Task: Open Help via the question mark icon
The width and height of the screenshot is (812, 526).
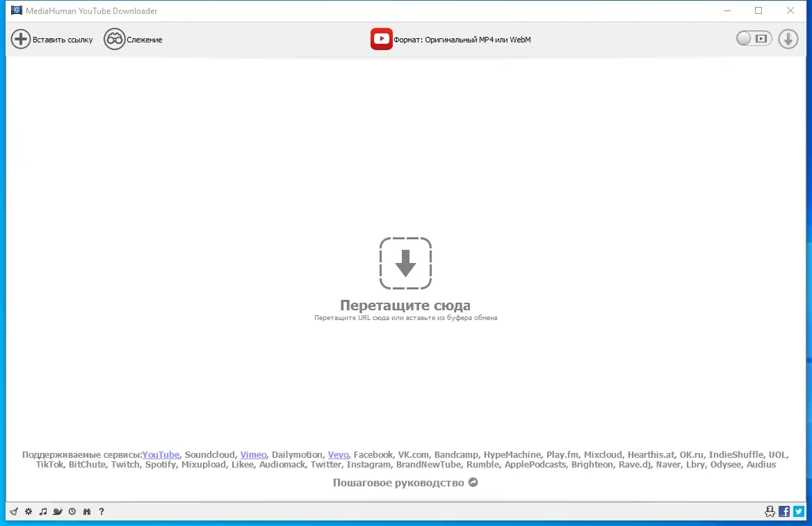Action: pos(101,511)
